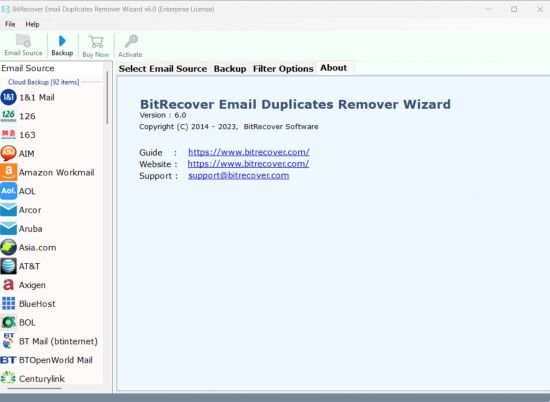Click the support@bitrecover.com email link

pyautogui.click(x=239, y=175)
